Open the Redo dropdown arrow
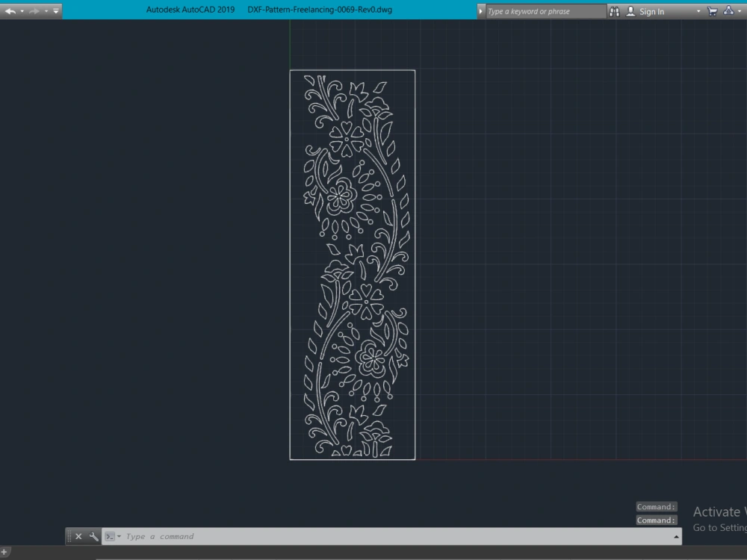Image resolution: width=747 pixels, height=560 pixels. pos(46,10)
